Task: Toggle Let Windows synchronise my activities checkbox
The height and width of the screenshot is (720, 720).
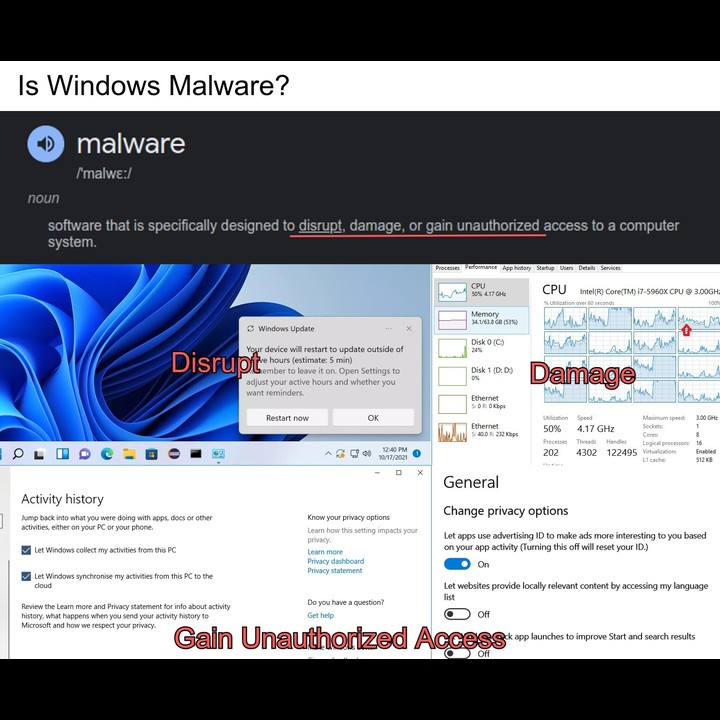Action: click(26, 576)
